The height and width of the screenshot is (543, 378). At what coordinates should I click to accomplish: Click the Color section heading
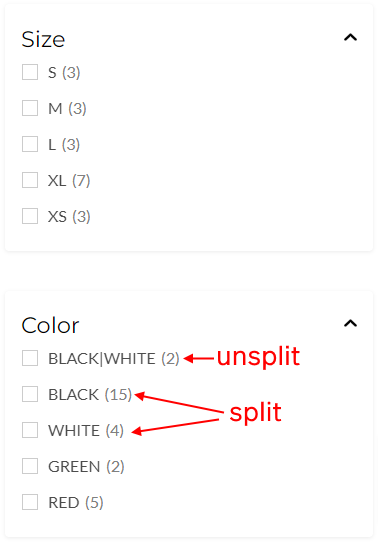[x=50, y=326]
